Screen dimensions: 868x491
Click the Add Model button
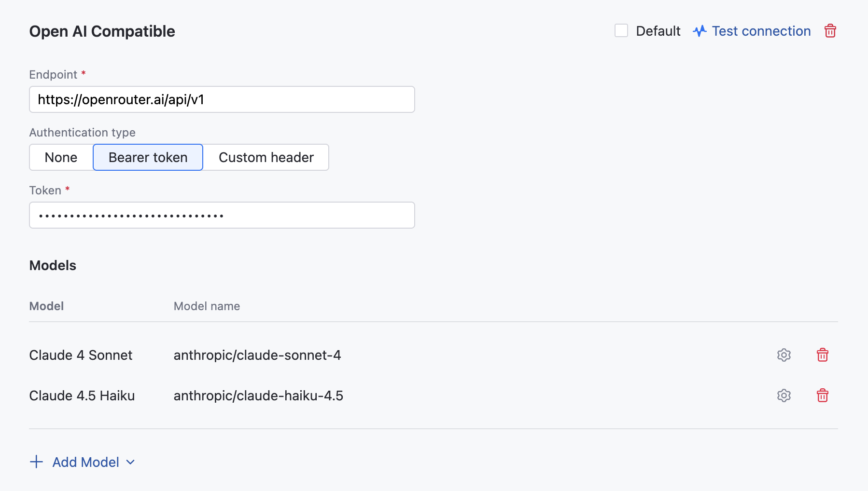[x=85, y=462]
